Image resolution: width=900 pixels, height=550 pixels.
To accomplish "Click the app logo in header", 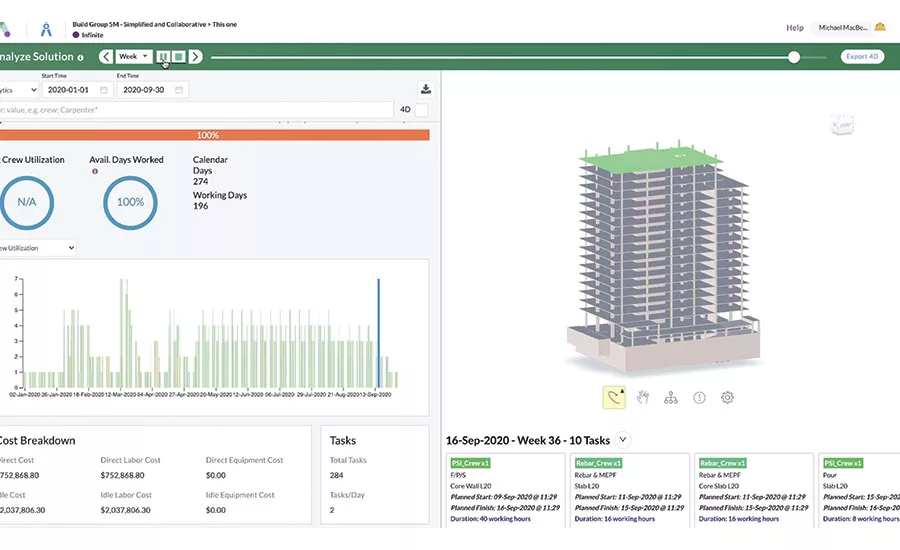I will 6,29.
